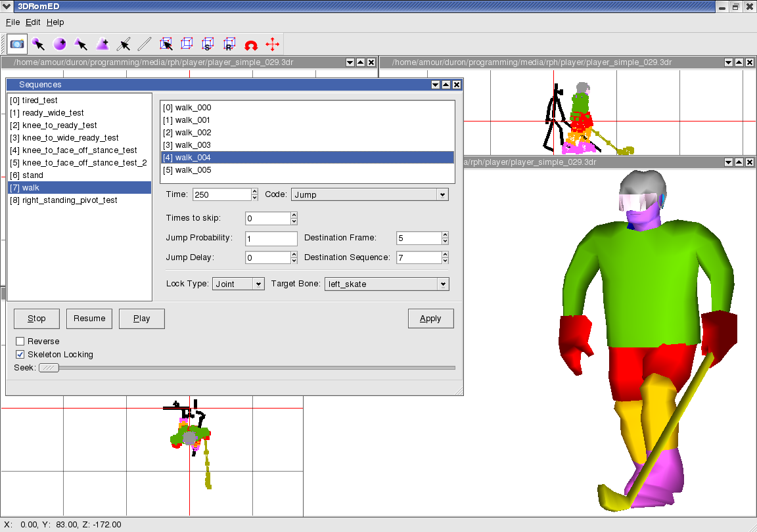This screenshot has height=532, width=757.
Task: Select the tired_test sequence
Action: 80,100
